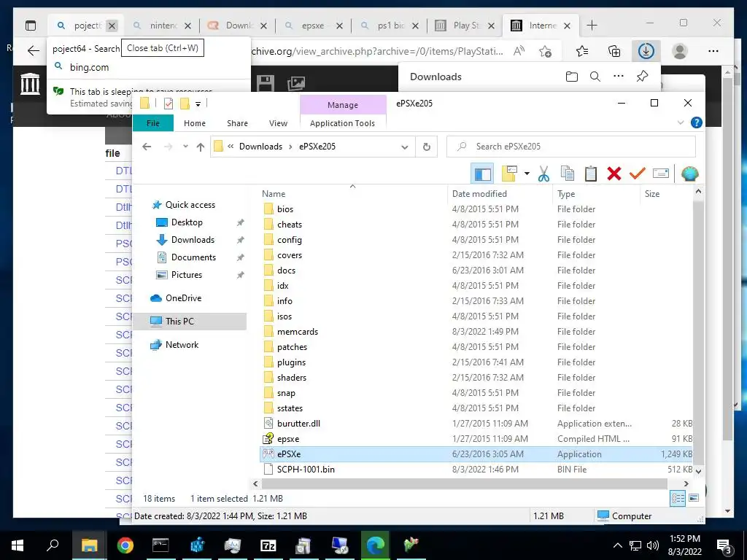Search downloads in Edge Downloads panel
The height and width of the screenshot is (560, 747).
595,77
